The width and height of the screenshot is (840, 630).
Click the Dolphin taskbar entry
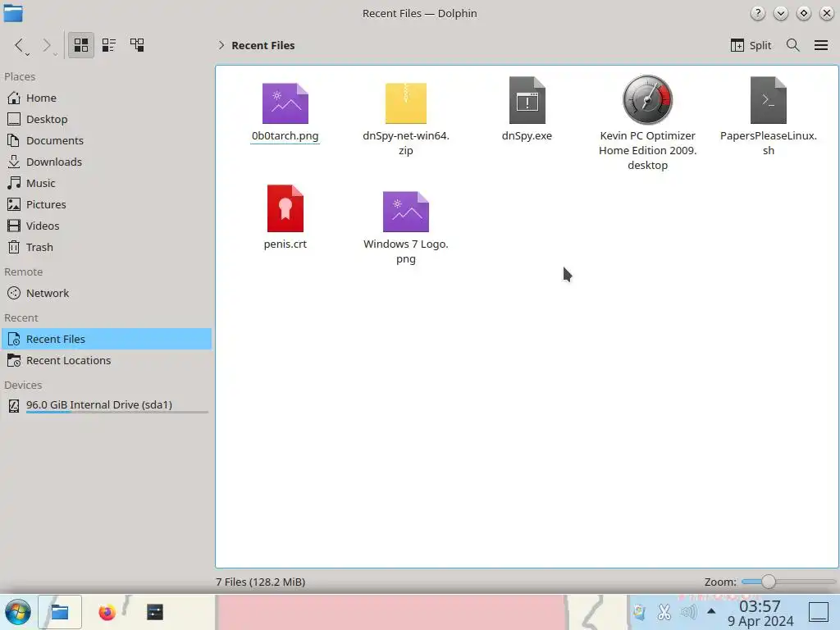click(60, 612)
